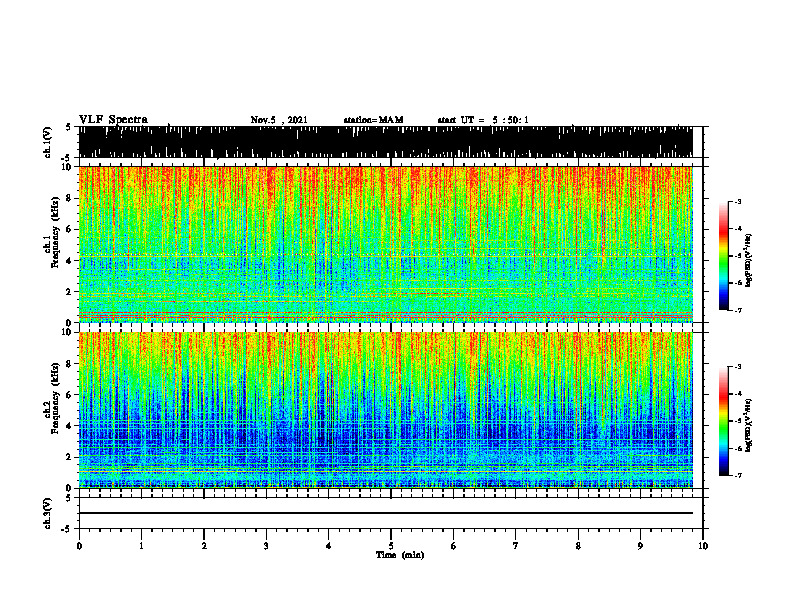Click the ch.1 waveform panel at top

[385, 142]
